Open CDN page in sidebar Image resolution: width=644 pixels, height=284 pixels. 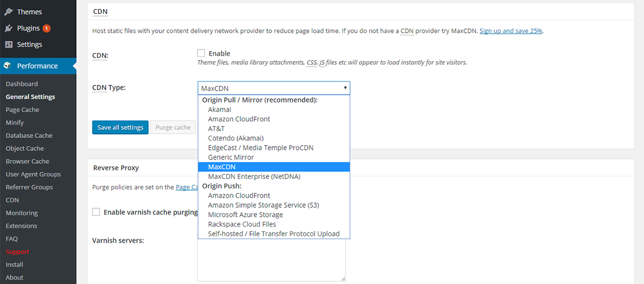pyautogui.click(x=12, y=200)
